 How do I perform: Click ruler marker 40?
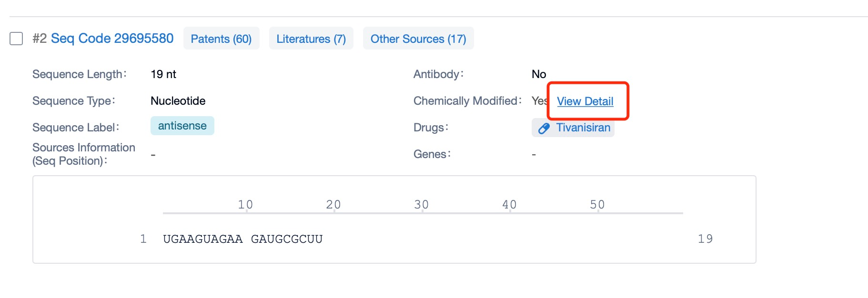click(x=509, y=205)
